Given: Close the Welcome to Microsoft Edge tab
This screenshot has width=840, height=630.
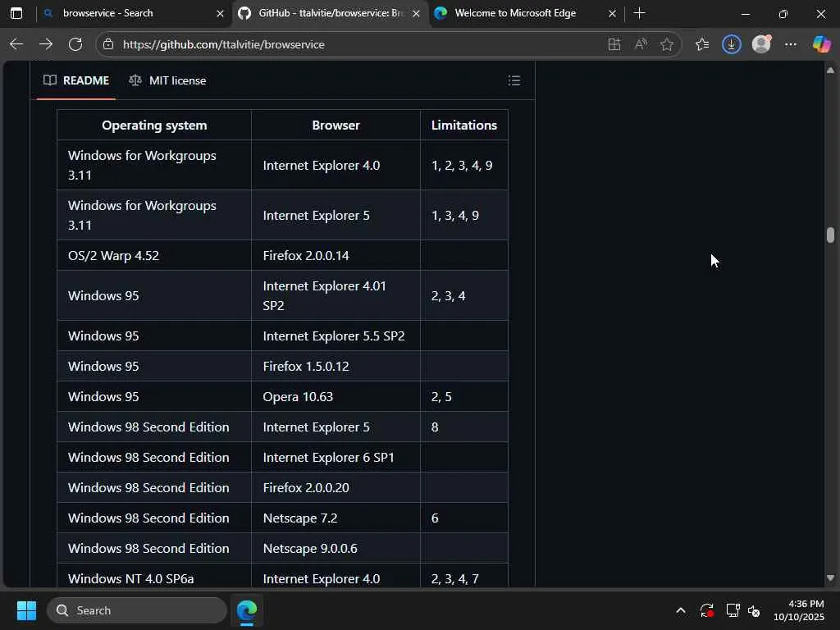Looking at the screenshot, I should 612,13.
